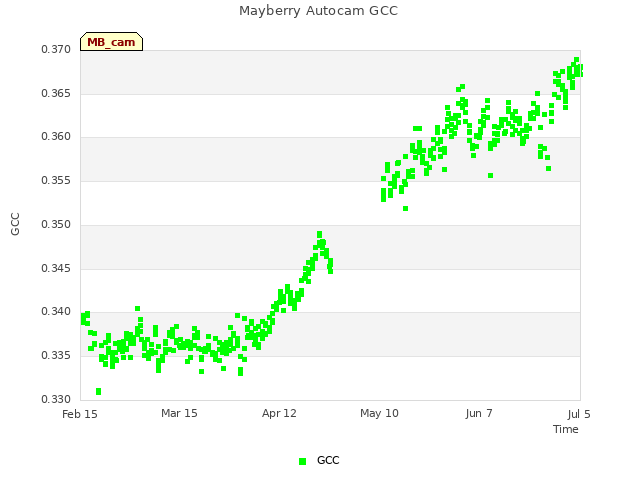
Task: Click the 0.360 y-axis label
Action: pos(56,136)
